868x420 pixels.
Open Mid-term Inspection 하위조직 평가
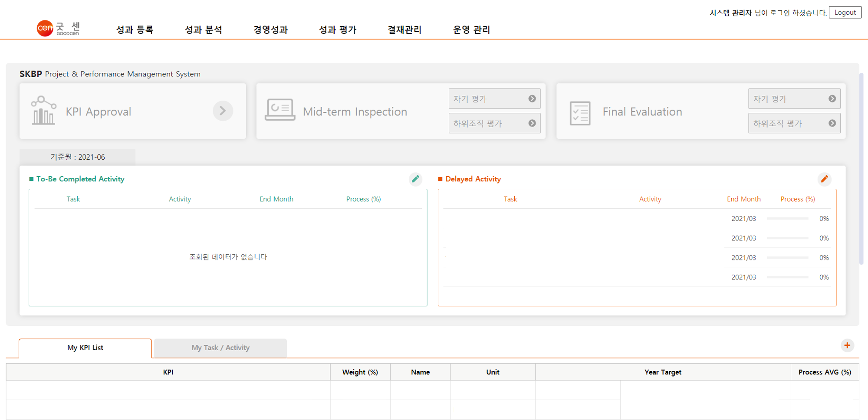[x=494, y=123]
